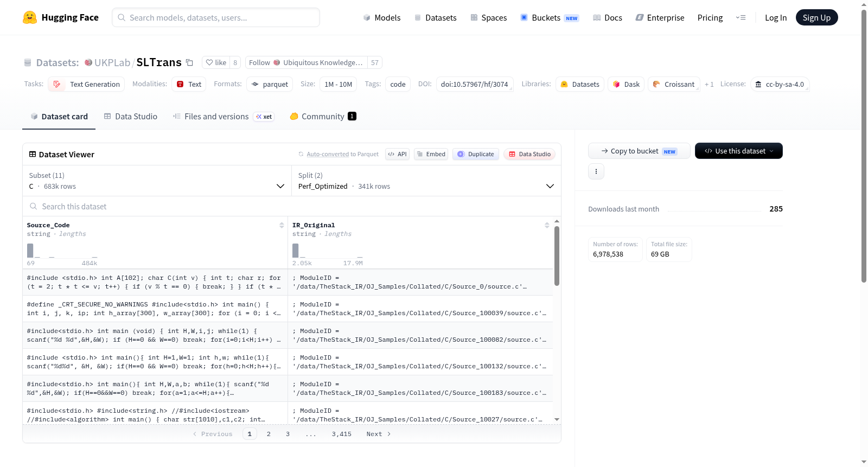Screen dimensions: 868x467
Task: Click Copy to bucket button
Action: point(639,151)
